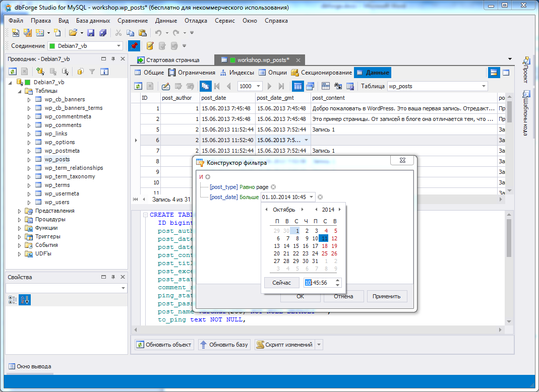Click the alphabetical sort icon in Properties
539x392 pixels.
pos(24,300)
